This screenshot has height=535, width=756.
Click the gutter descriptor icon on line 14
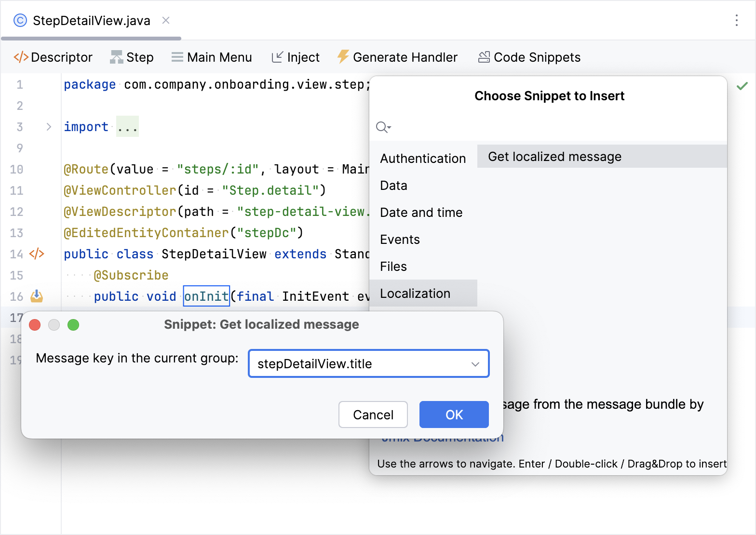(x=37, y=254)
